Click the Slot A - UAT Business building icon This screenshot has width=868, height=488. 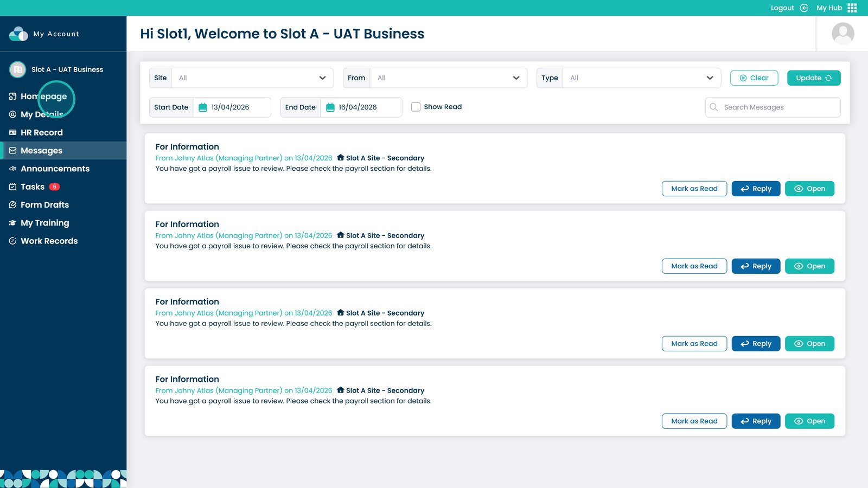point(18,69)
